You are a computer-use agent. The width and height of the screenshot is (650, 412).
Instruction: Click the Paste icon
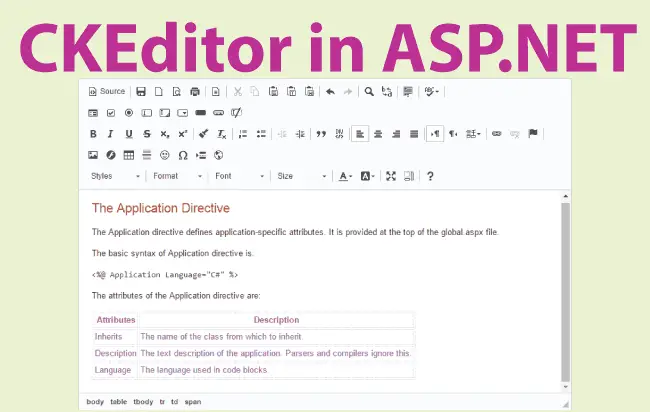click(273, 92)
